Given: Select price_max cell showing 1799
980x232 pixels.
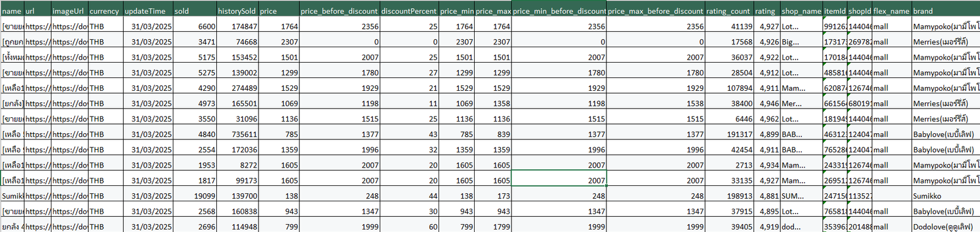Looking at the screenshot, I should 493,226.
